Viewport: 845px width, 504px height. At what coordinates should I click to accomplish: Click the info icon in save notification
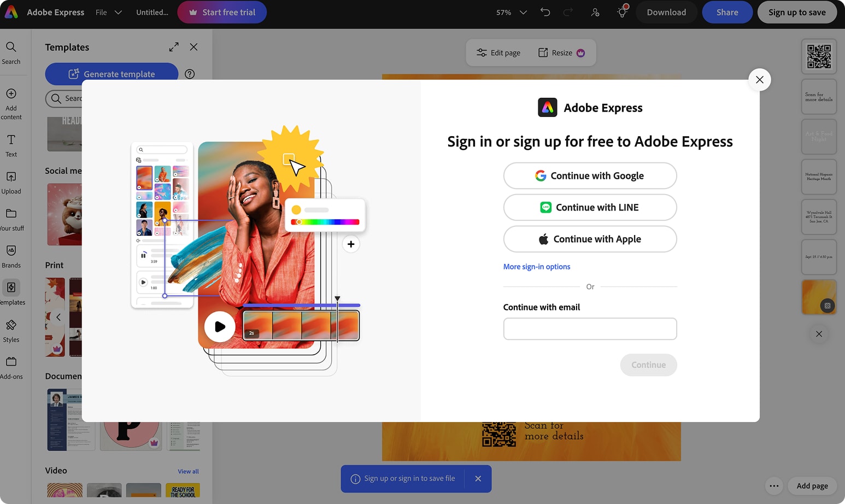click(355, 479)
